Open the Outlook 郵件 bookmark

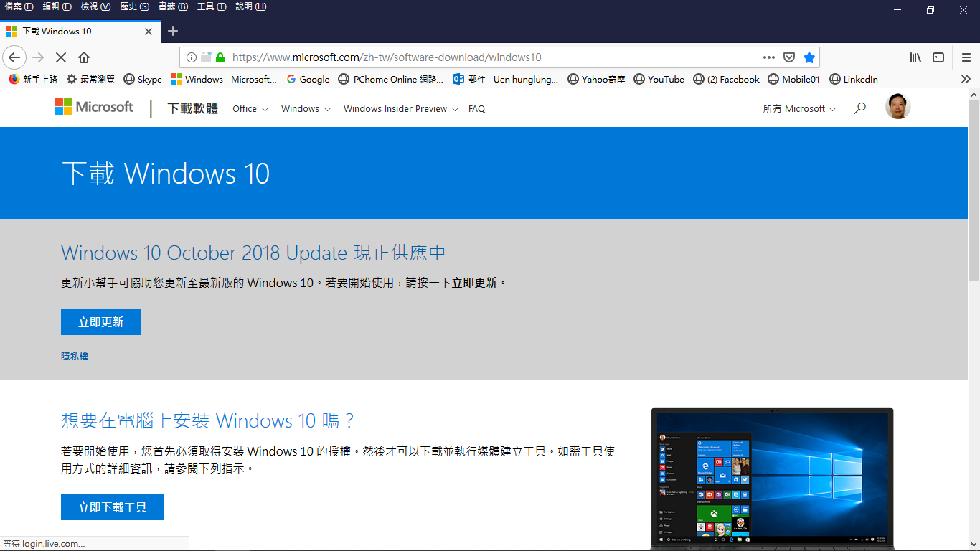[x=505, y=79]
